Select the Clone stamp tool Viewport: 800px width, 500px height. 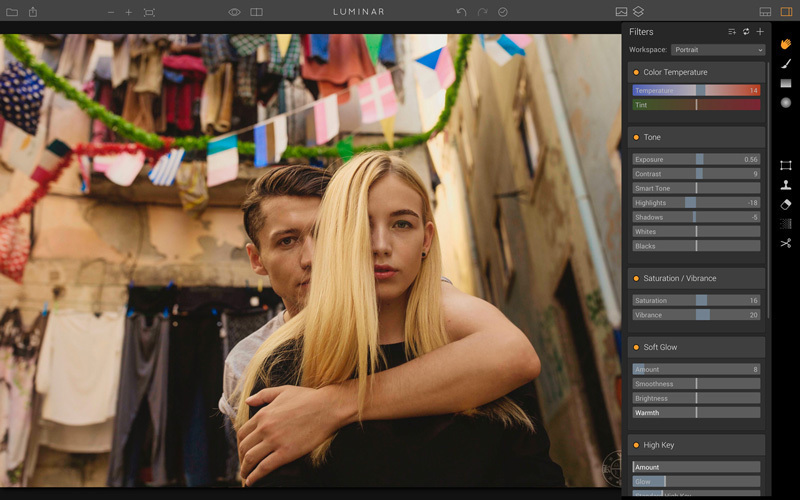coord(786,185)
